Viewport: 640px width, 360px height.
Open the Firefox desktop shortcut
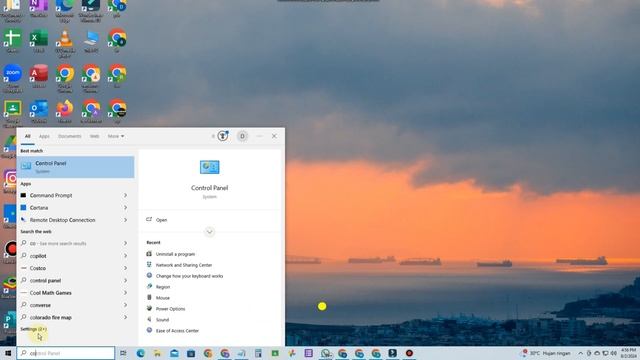tap(64, 111)
